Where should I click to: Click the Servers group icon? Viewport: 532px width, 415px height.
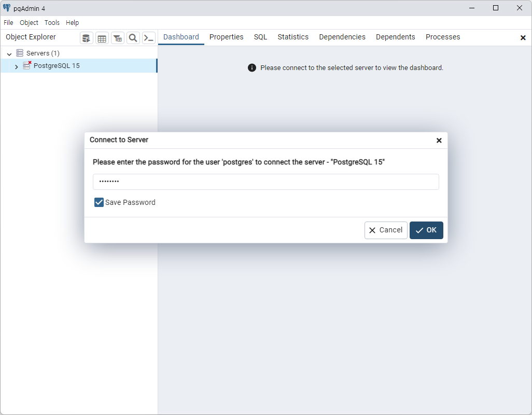20,53
